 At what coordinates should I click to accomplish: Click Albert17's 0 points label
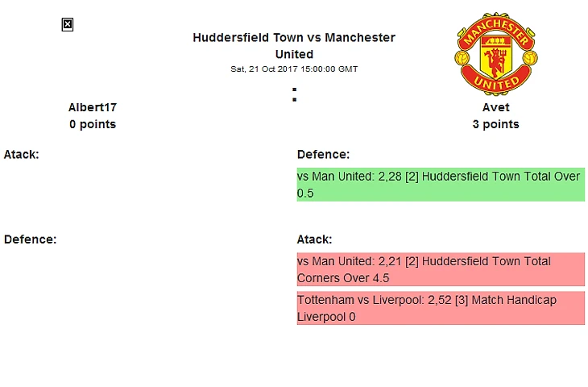tap(93, 124)
